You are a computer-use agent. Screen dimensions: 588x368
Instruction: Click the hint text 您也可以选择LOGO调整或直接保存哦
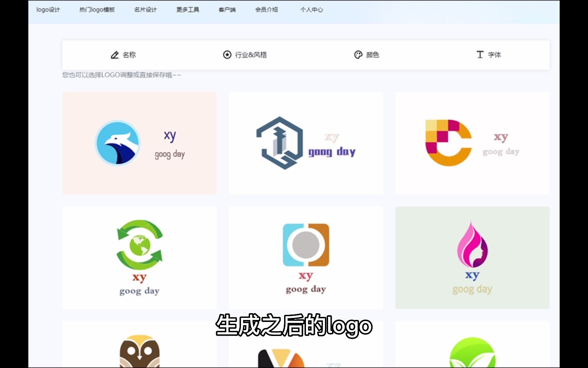(121, 75)
